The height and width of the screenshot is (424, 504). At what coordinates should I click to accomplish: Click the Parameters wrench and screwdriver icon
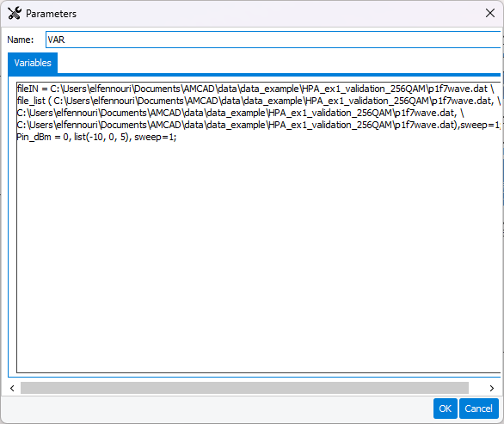point(15,13)
